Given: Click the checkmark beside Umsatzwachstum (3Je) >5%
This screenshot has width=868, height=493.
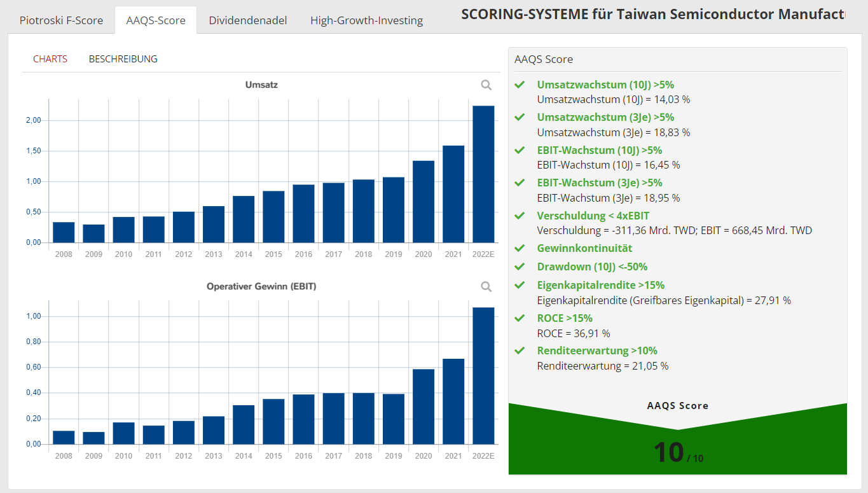Looking at the screenshot, I should coord(520,117).
